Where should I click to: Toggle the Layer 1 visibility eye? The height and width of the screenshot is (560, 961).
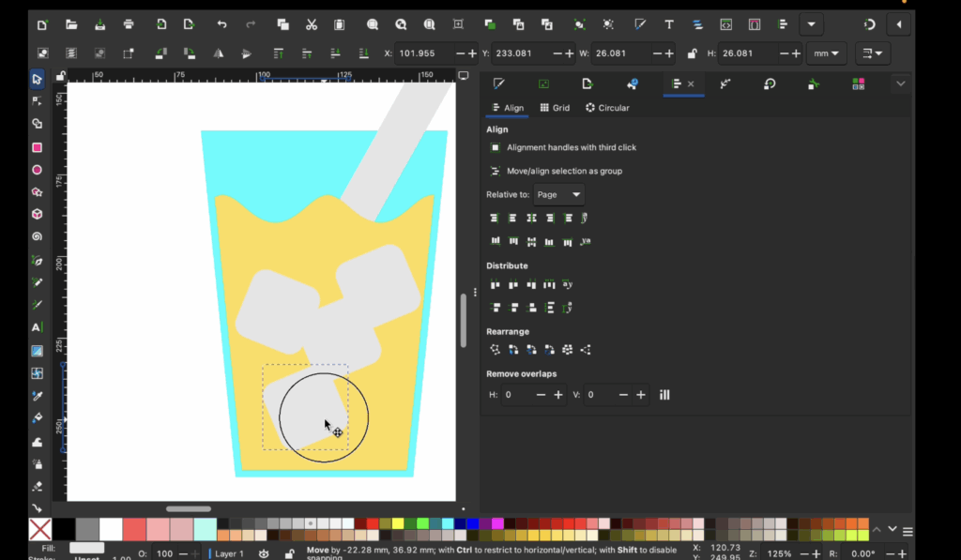click(264, 553)
